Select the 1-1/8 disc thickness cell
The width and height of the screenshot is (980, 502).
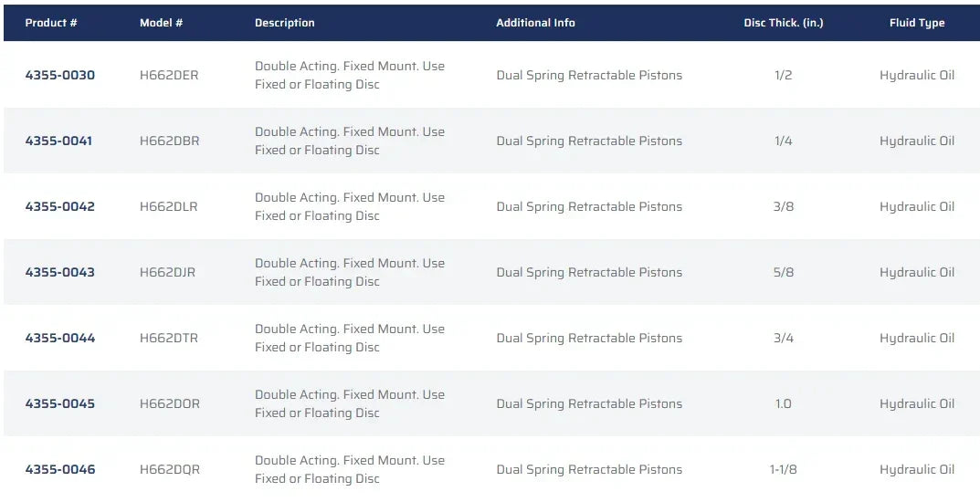coord(783,469)
